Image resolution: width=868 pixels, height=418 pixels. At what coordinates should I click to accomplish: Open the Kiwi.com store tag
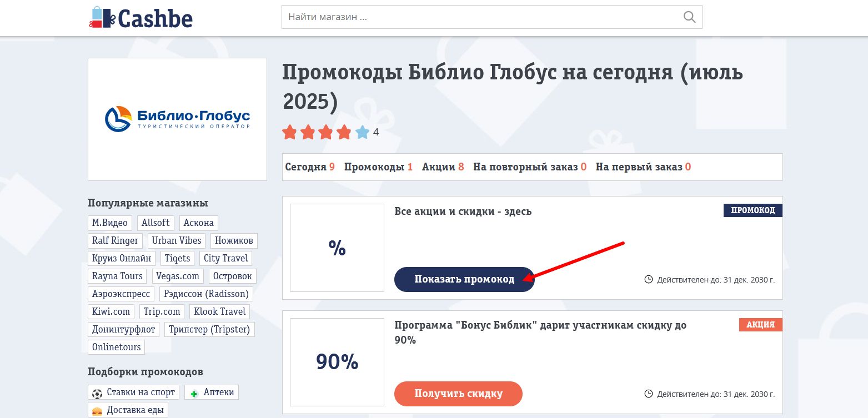click(111, 311)
